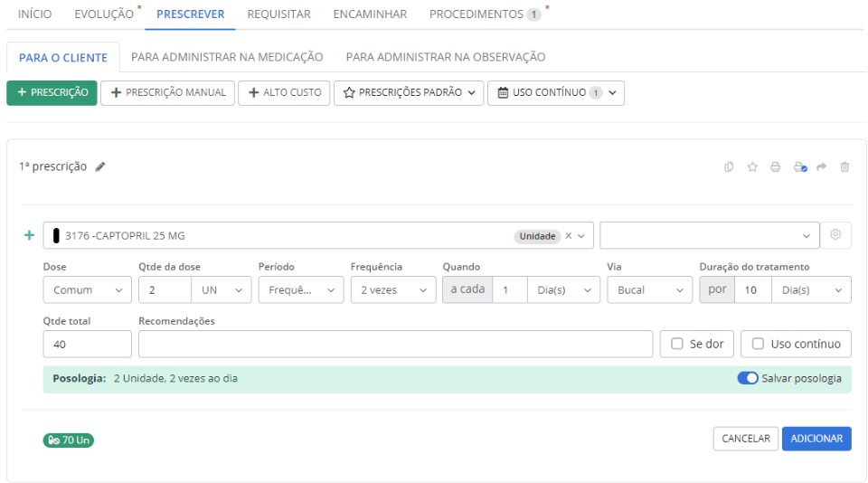
Task: Click the Recomendações text field
Action: [x=396, y=344]
